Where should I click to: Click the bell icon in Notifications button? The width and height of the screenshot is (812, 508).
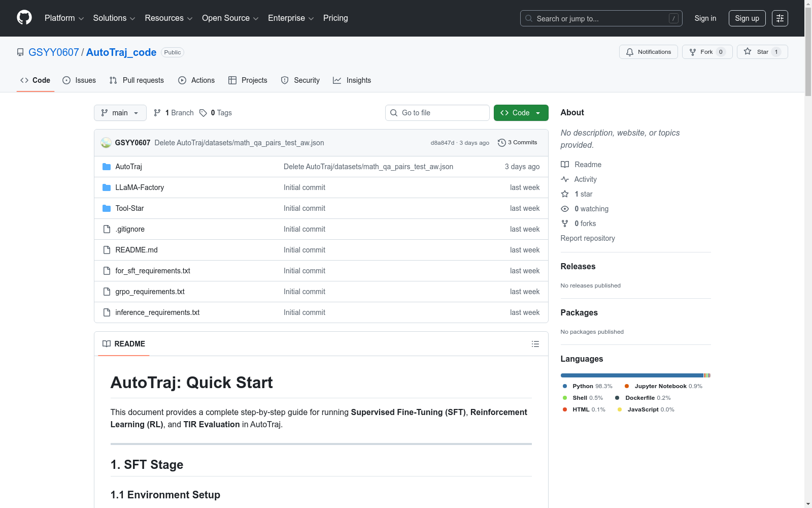(630, 52)
